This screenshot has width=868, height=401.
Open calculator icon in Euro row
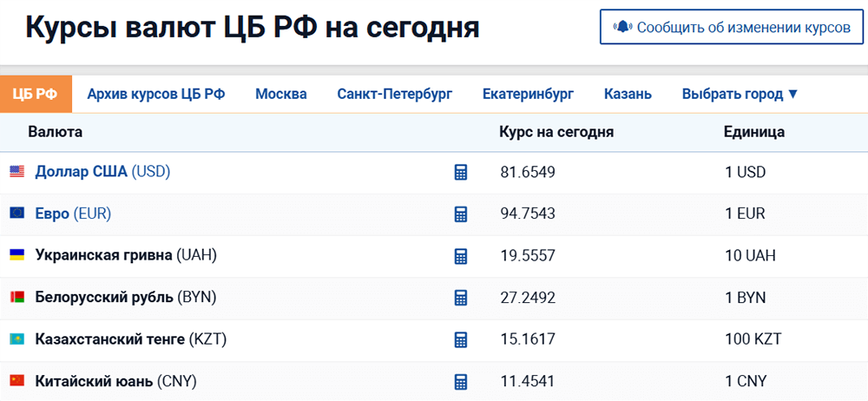(461, 214)
